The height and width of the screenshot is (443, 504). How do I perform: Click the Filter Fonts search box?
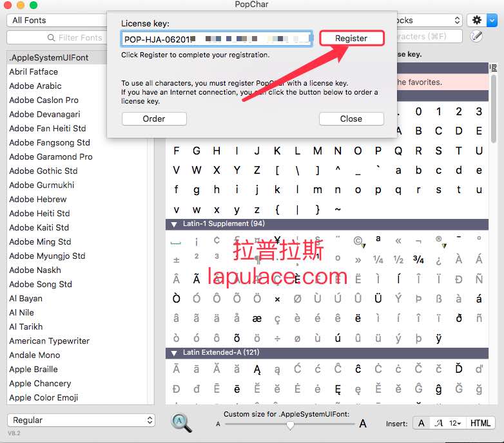(58, 37)
